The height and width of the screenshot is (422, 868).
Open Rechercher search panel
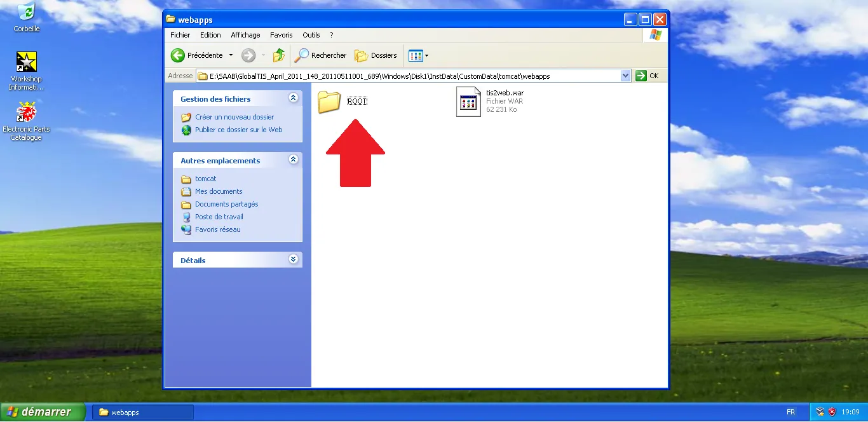click(x=321, y=55)
